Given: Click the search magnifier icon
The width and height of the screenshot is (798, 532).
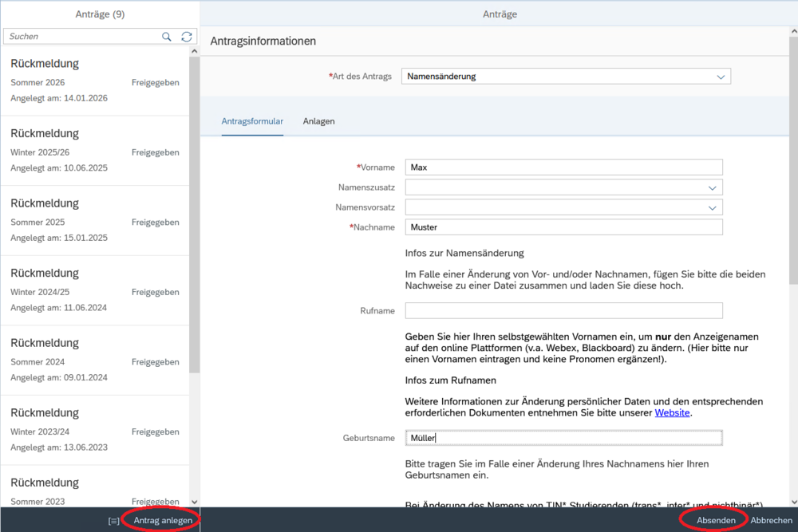Looking at the screenshot, I should (x=167, y=37).
